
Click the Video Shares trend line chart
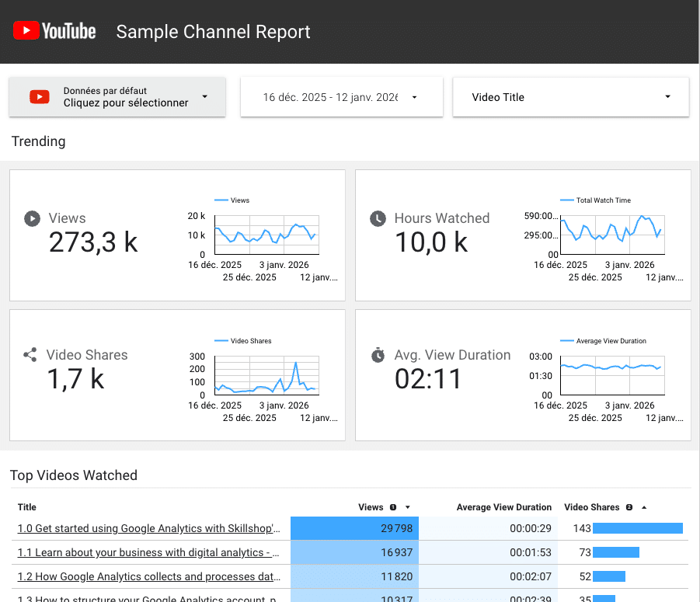pyautogui.click(x=266, y=376)
